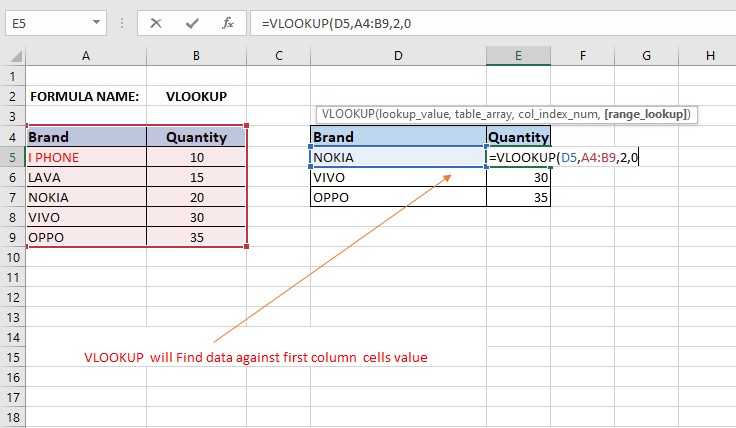
Task: Click the Select All corner triangle
Action: click(x=12, y=55)
